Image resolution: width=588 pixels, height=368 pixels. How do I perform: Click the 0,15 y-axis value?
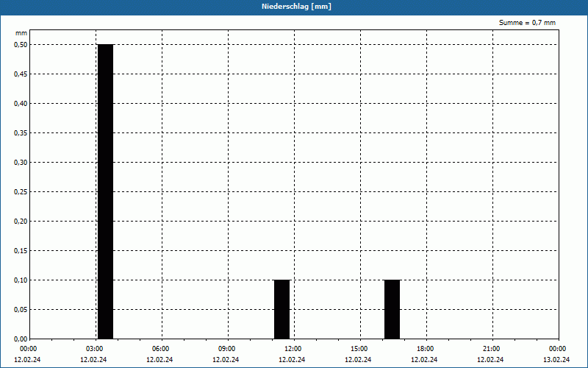(x=21, y=251)
